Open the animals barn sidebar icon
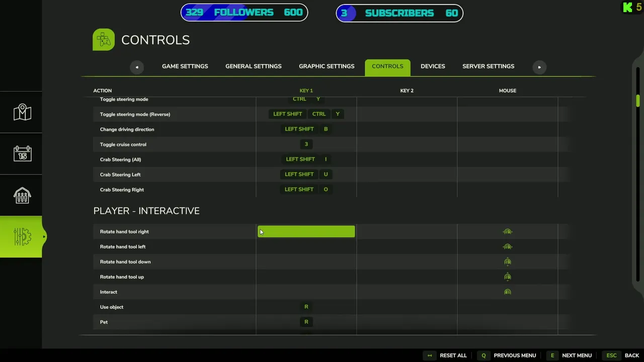Viewport: 644px width, 362px height. pyautogui.click(x=22, y=195)
